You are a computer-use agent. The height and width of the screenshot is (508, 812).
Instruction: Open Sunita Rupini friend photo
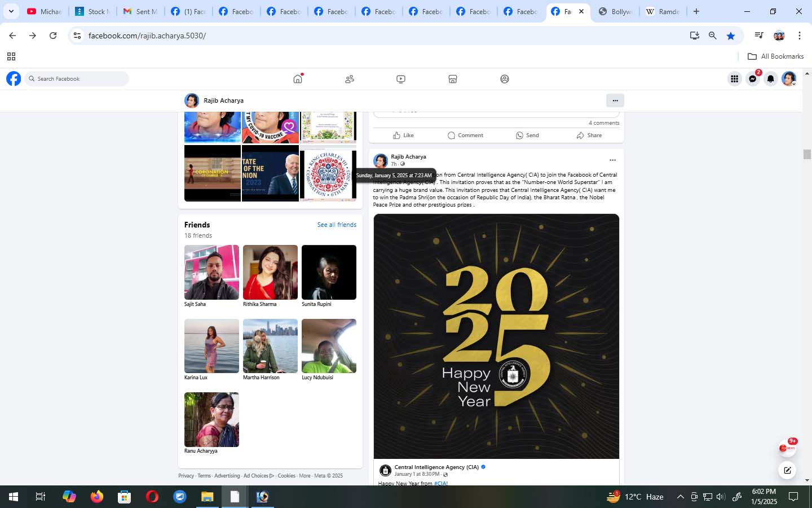(329, 272)
